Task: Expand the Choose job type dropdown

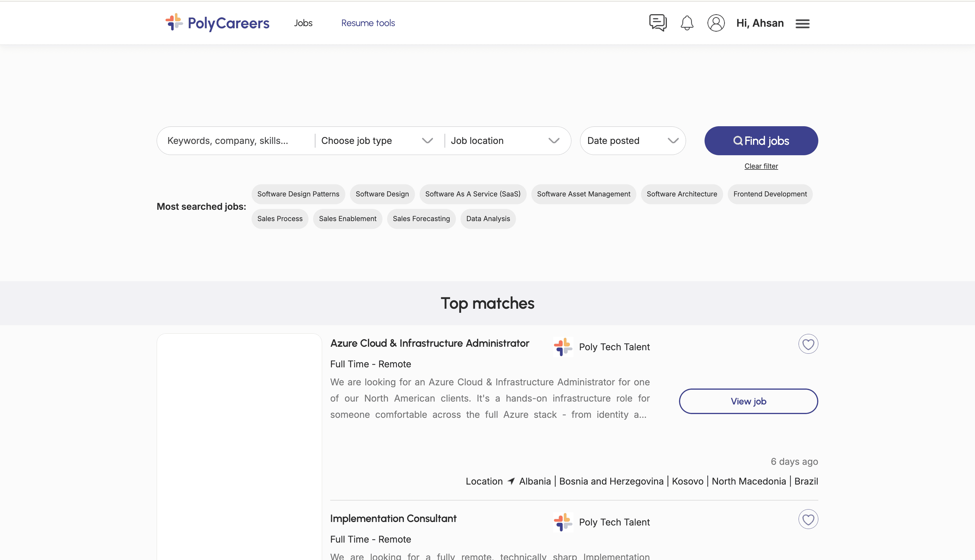Action: [x=377, y=141]
